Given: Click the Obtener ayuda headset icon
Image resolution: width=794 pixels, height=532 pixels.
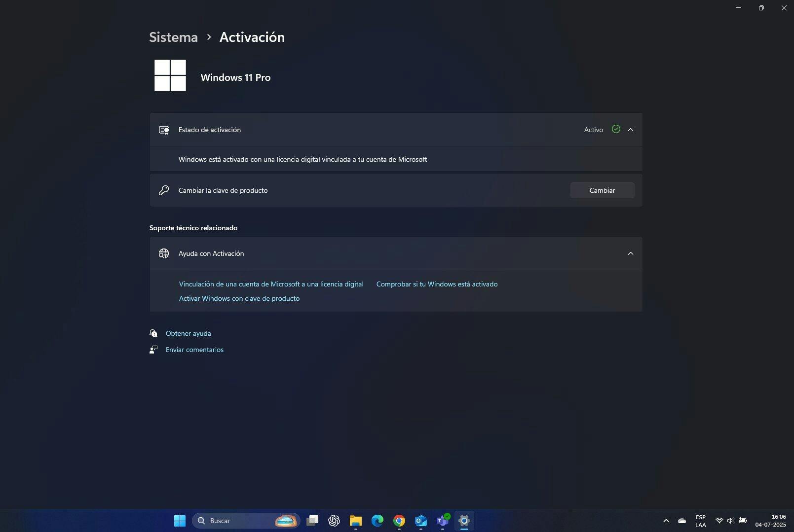Looking at the screenshot, I should click(153, 333).
